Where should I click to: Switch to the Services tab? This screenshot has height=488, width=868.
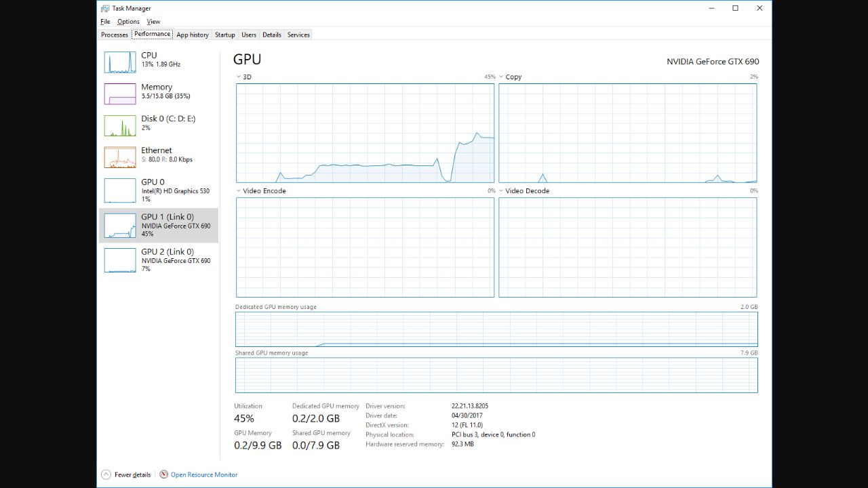point(298,35)
